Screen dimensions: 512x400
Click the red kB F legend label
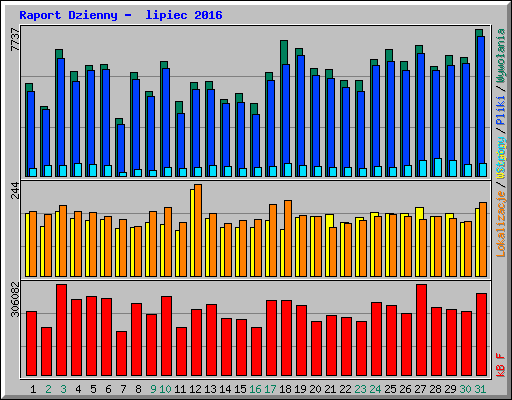click(x=501, y=364)
